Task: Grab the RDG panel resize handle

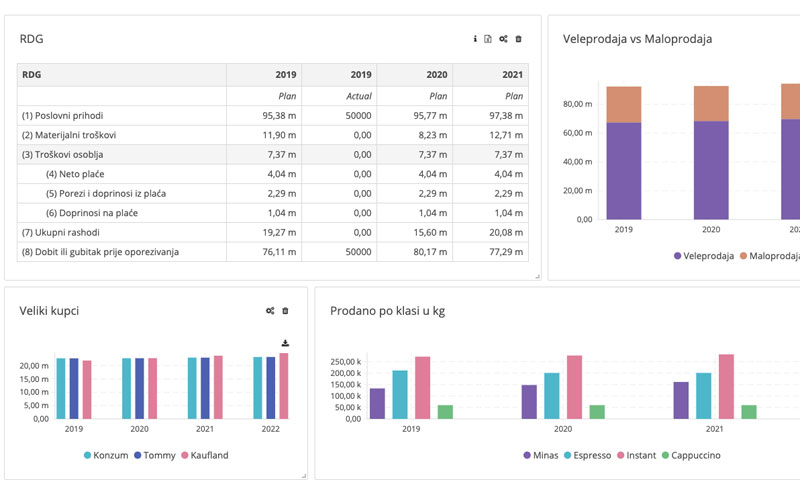Action: [x=537, y=276]
